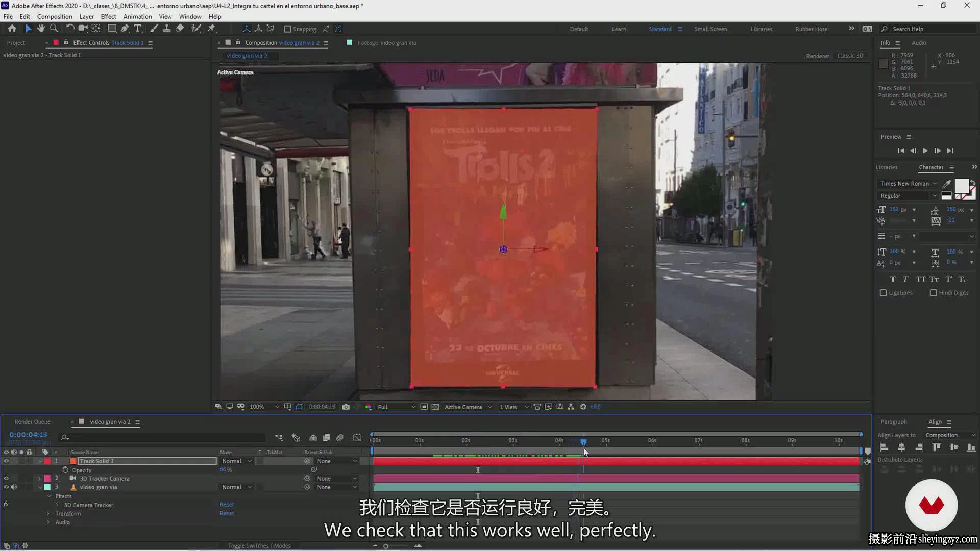Go to the Home screen icon
The width and height of the screenshot is (980, 551).
point(12,29)
